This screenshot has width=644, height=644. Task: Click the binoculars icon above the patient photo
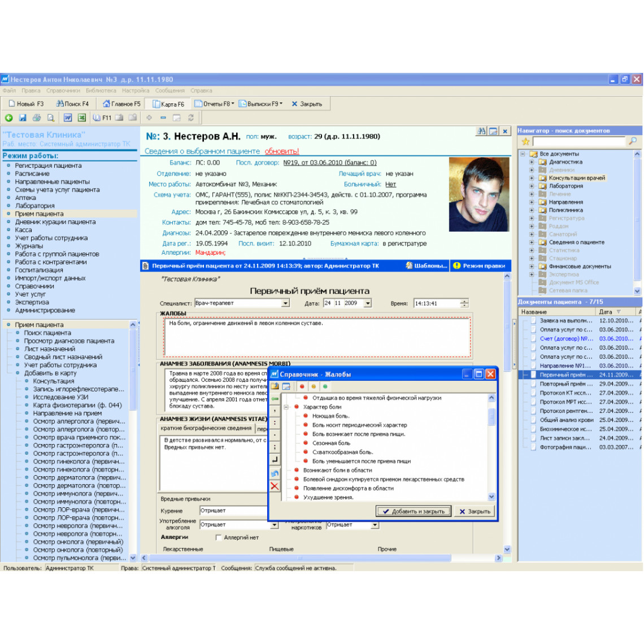(x=481, y=131)
